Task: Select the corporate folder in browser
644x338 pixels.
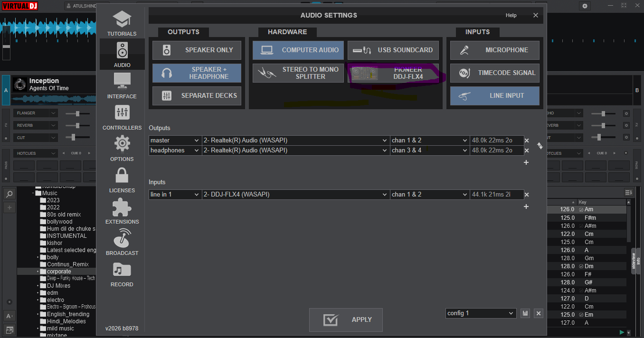Action: [59, 272]
